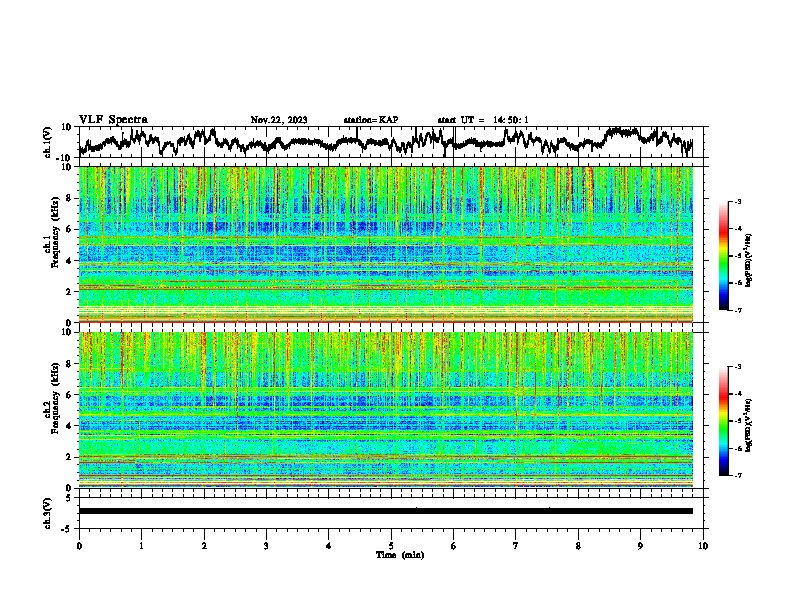Click time axis tick label '2'
The image size is (792, 612).
click(x=204, y=546)
